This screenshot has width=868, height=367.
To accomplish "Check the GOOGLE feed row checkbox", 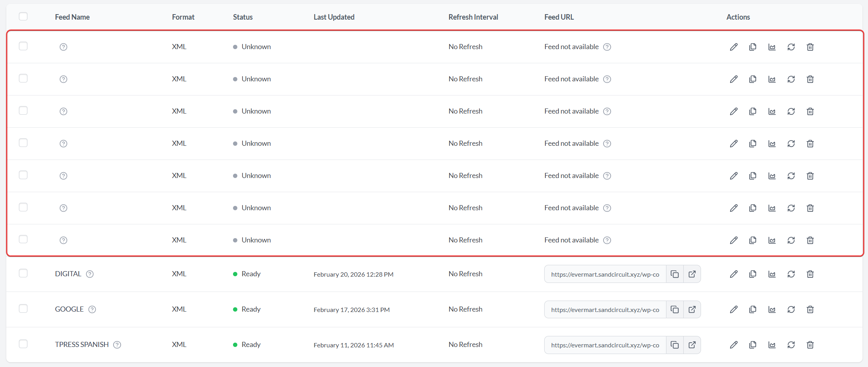I will tap(23, 309).
